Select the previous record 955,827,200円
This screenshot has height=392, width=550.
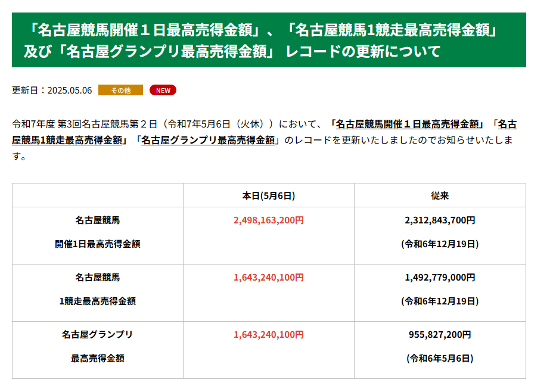click(440, 335)
